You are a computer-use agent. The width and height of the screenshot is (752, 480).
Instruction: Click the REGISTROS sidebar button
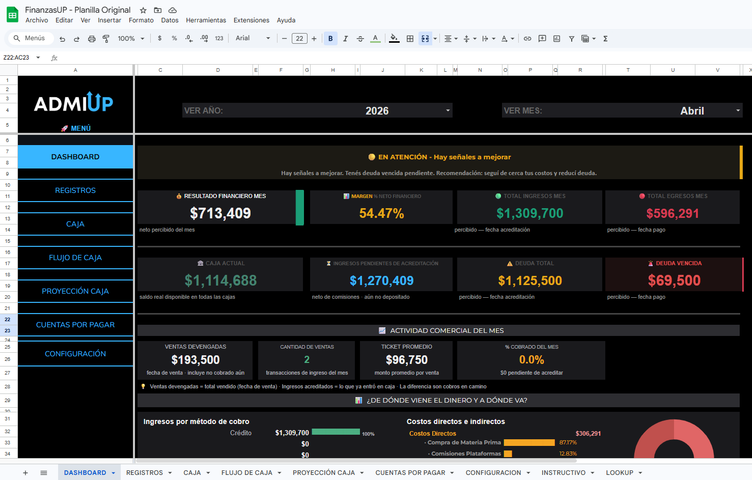pyautogui.click(x=75, y=190)
